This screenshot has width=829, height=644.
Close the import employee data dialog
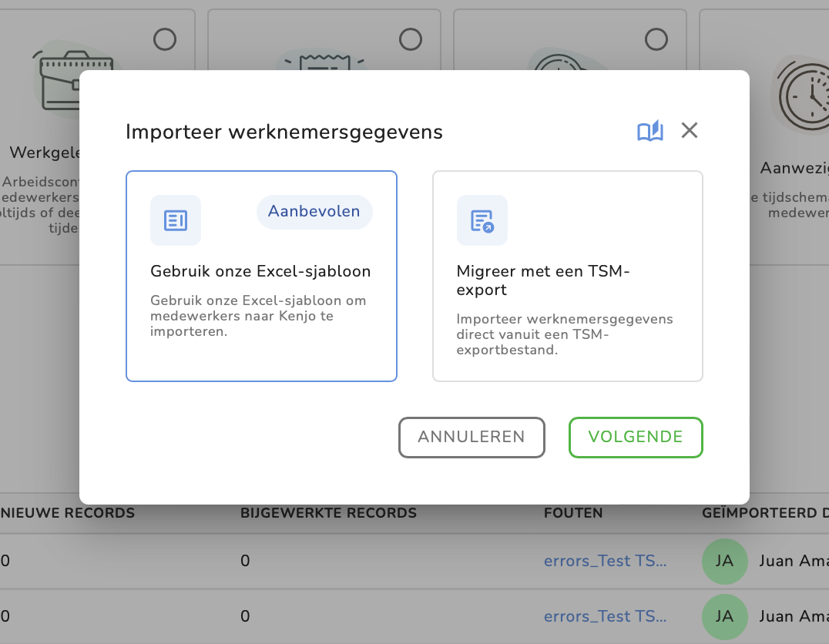pyautogui.click(x=690, y=130)
